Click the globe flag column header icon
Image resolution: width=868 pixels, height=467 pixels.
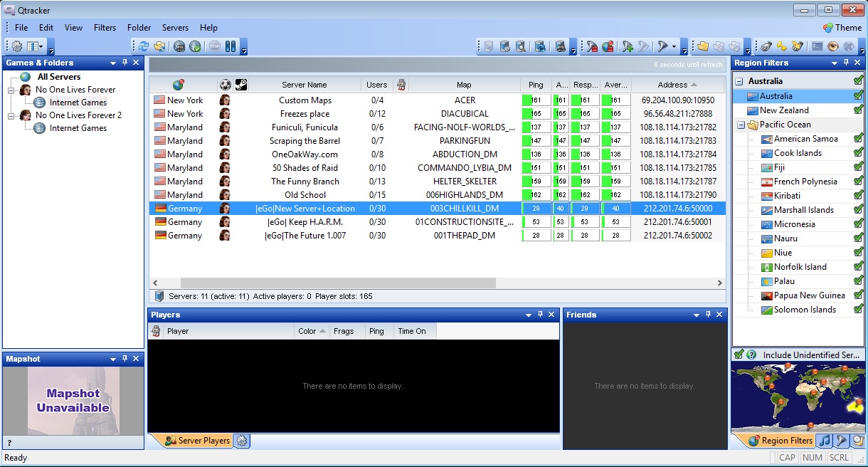(179, 85)
